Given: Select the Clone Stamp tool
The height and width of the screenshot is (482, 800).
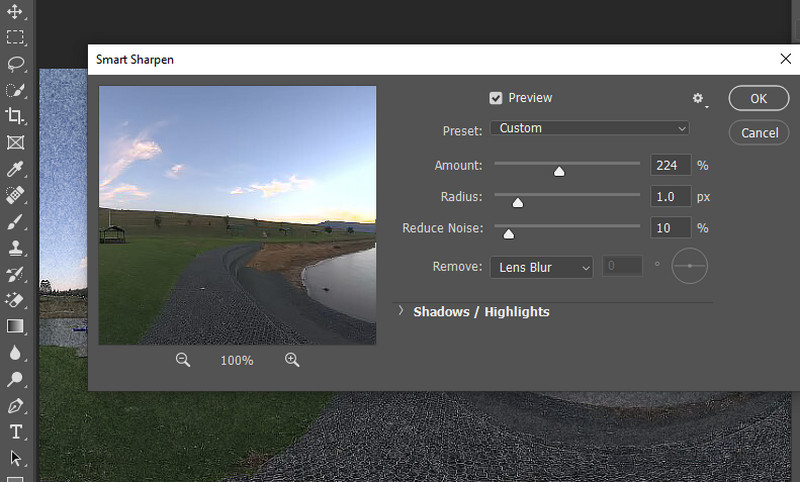Looking at the screenshot, I should pos(16,247).
